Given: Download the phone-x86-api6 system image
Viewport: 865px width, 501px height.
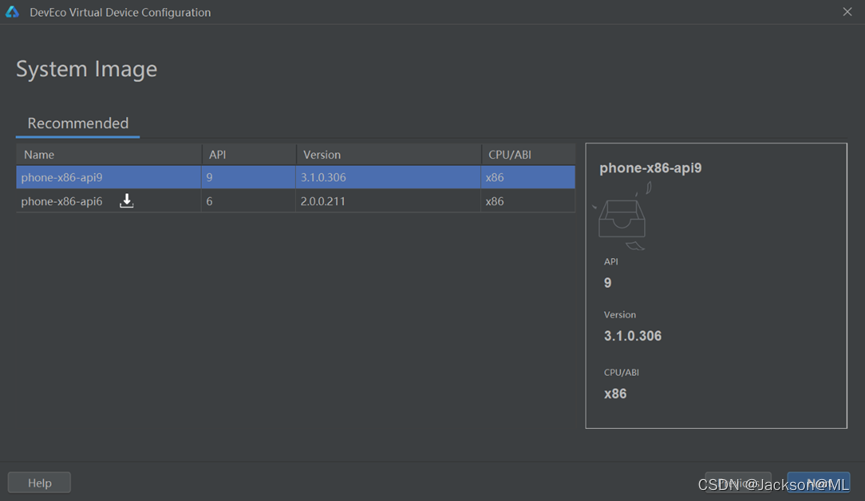Looking at the screenshot, I should (126, 201).
